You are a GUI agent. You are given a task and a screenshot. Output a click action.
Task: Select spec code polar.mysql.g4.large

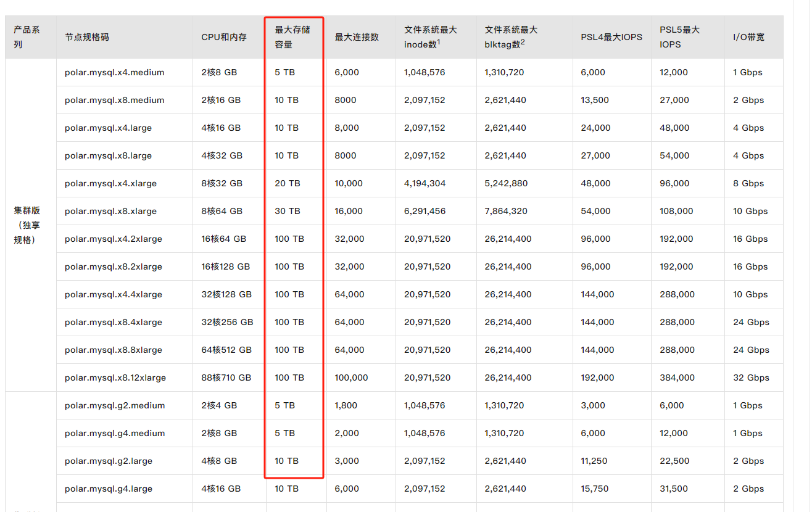(x=109, y=489)
